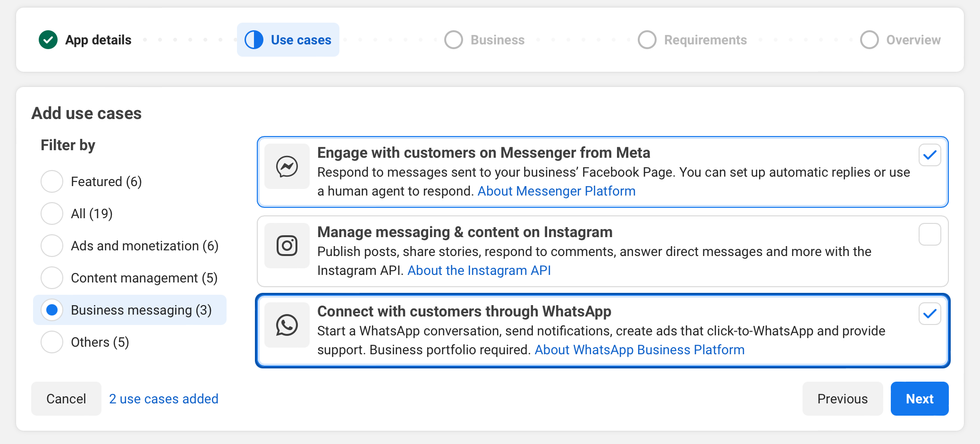Click the green App details checkmark icon

point(48,40)
